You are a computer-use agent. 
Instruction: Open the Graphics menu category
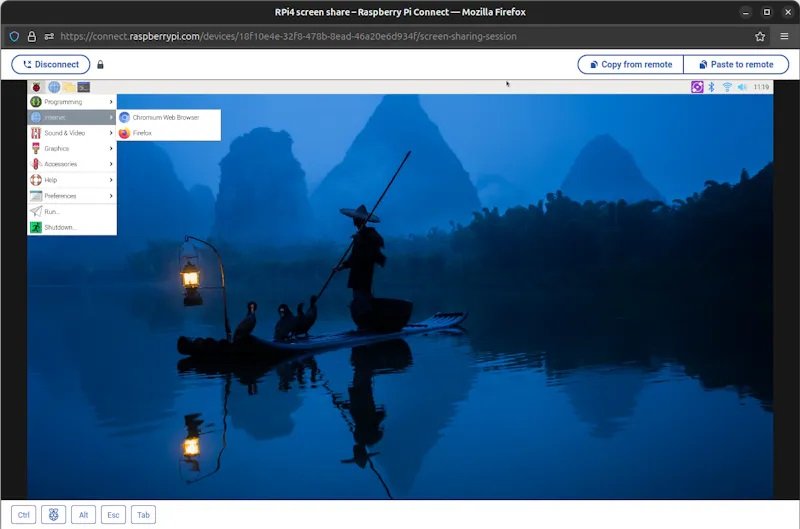pyautogui.click(x=72, y=148)
